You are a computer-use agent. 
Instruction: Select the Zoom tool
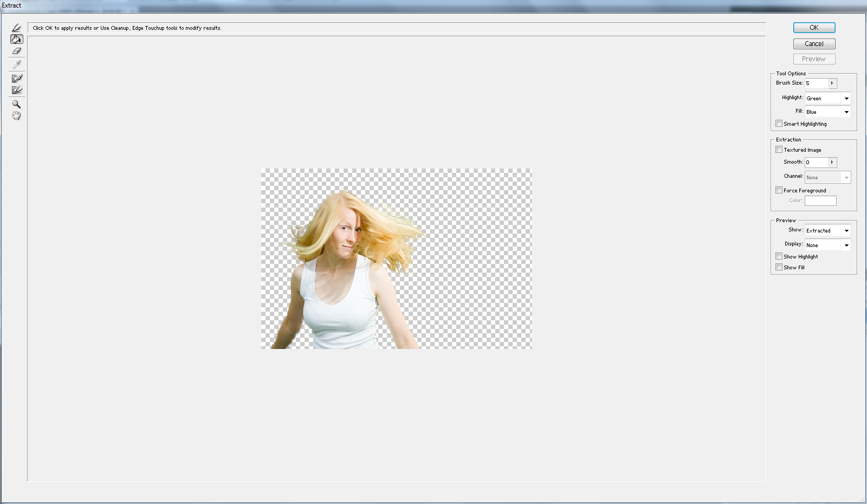point(16,104)
